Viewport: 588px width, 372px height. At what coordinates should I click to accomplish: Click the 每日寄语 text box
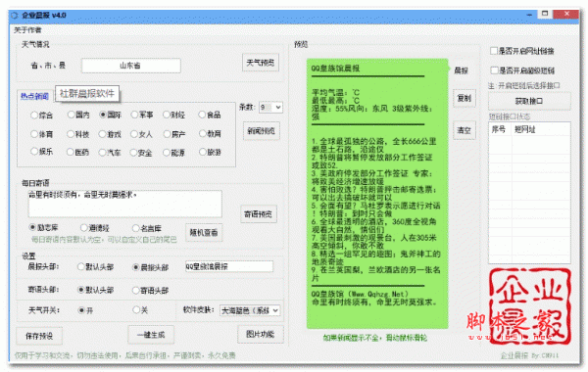pos(124,204)
